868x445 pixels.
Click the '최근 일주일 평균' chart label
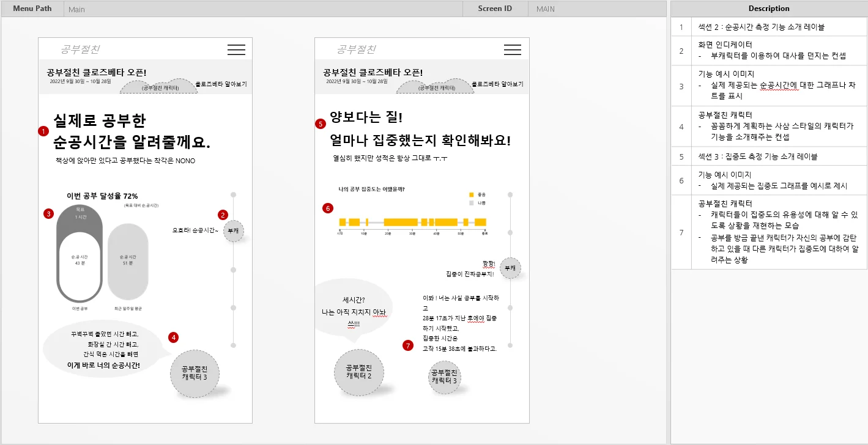[128, 309]
